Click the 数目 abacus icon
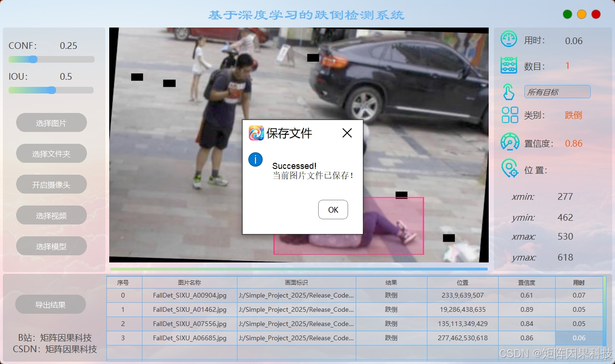Image resolution: width=615 pixels, height=364 pixels. [x=509, y=65]
